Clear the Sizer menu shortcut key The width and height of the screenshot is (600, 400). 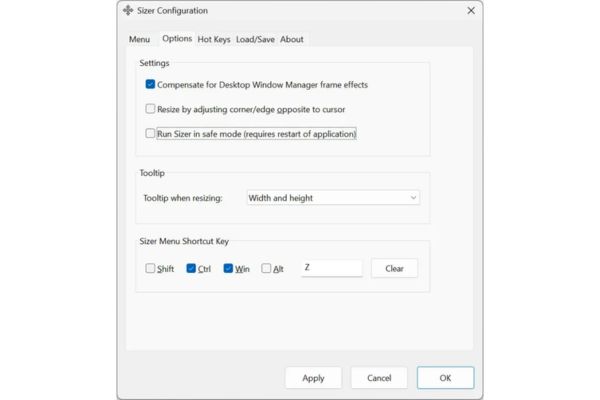394,268
